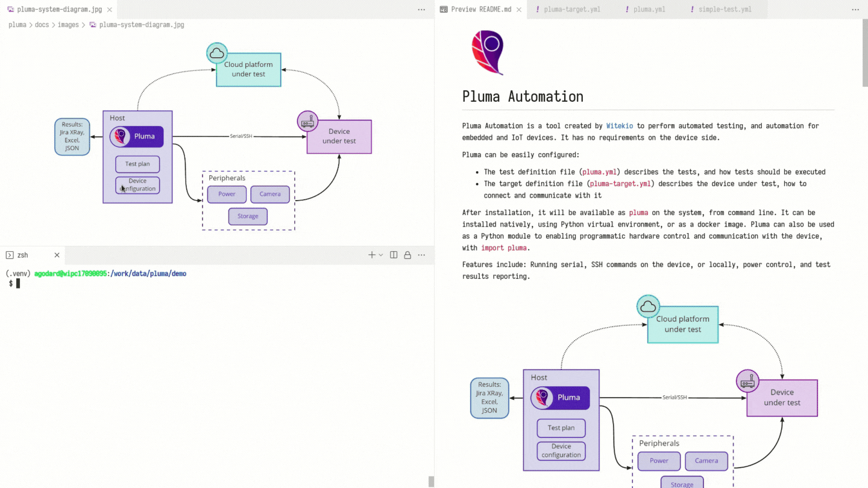Screen dimensions: 868x488
Task: Click the 'import pluma' code text
Action: coord(504,248)
